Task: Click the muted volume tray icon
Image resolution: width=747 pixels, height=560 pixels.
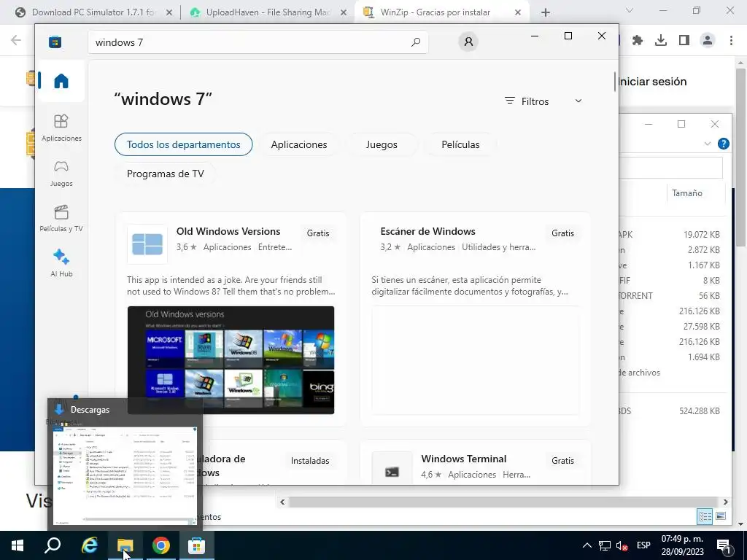Action: (x=622, y=545)
